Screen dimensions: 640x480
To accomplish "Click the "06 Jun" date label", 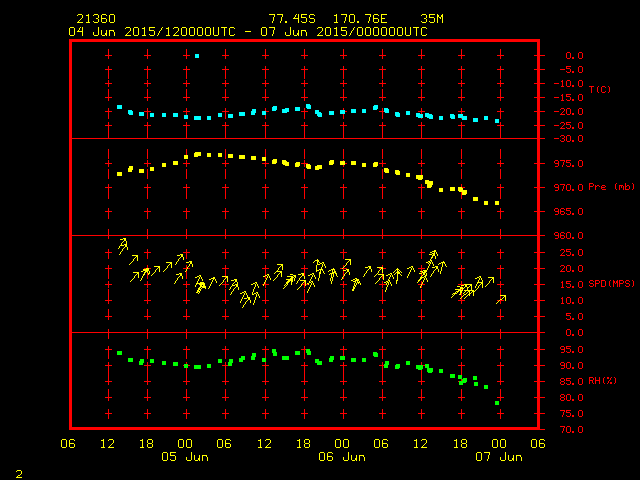I will (342, 457).
